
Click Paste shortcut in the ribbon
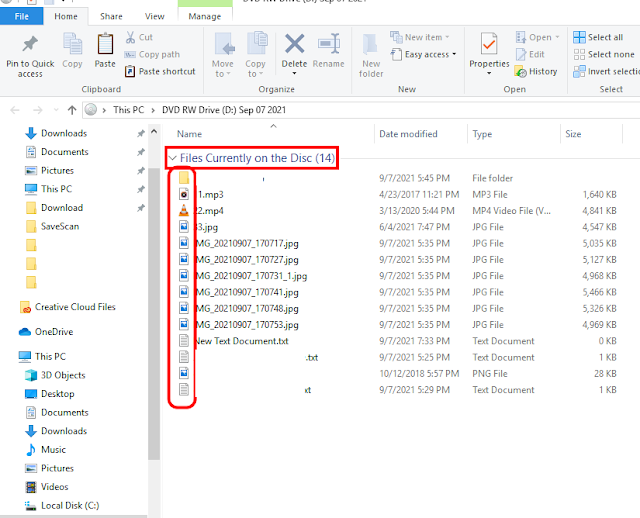click(x=160, y=71)
